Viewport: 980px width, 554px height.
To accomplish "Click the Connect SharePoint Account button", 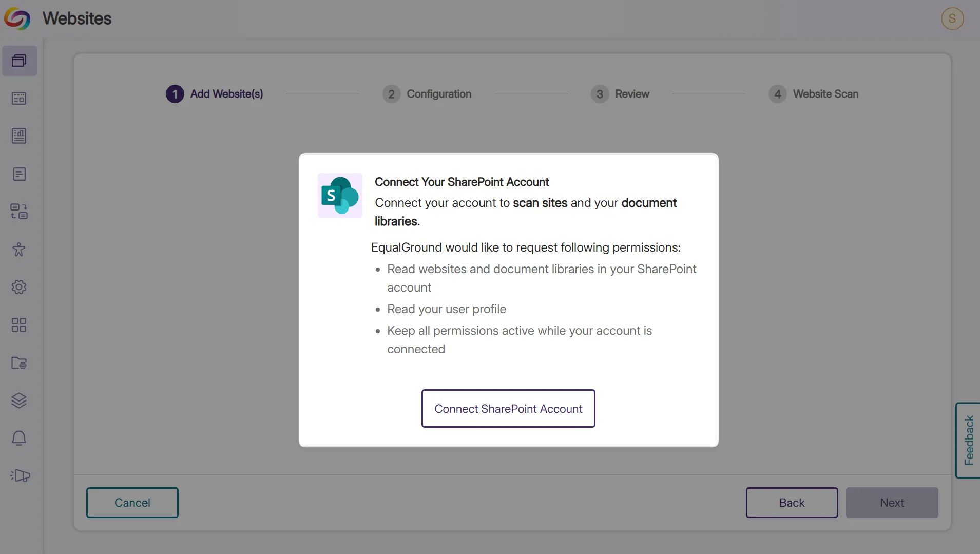I will click(508, 409).
